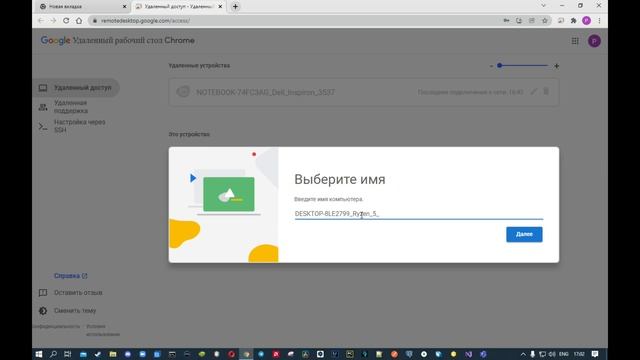Viewport: 640px width, 360px height.
Task: Click the browser forward arrow
Action: (x=53, y=20)
